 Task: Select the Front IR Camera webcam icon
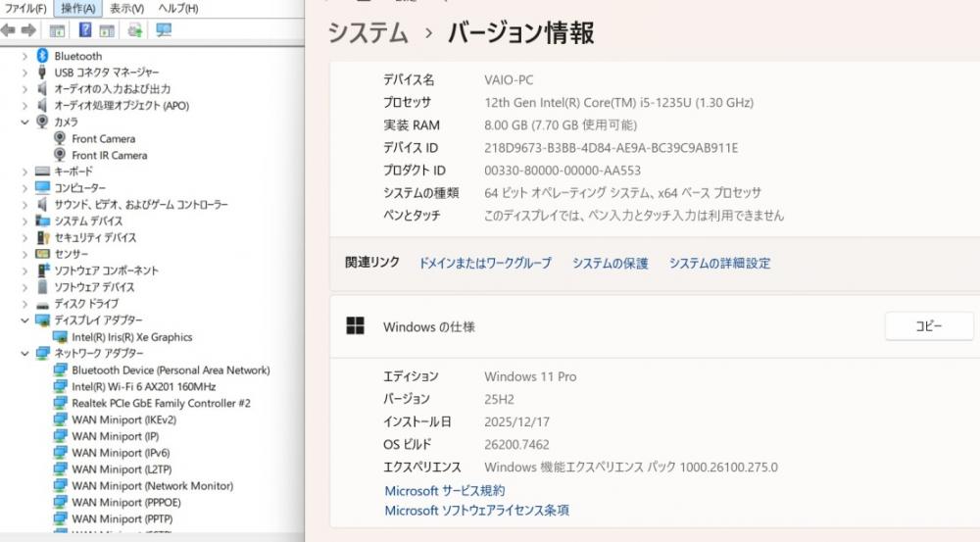click(60, 155)
